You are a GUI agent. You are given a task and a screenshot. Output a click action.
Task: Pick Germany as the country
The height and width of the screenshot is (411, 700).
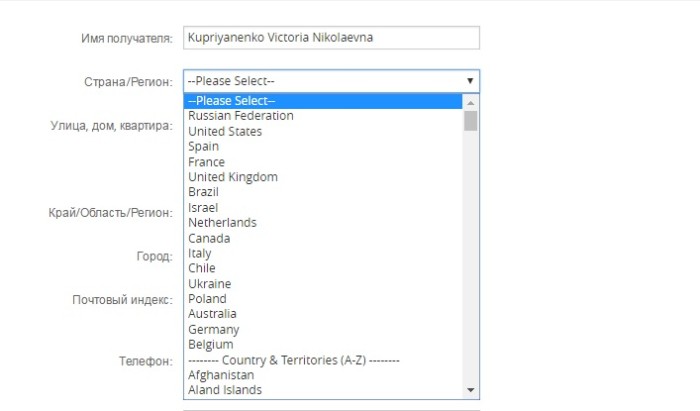point(213,329)
